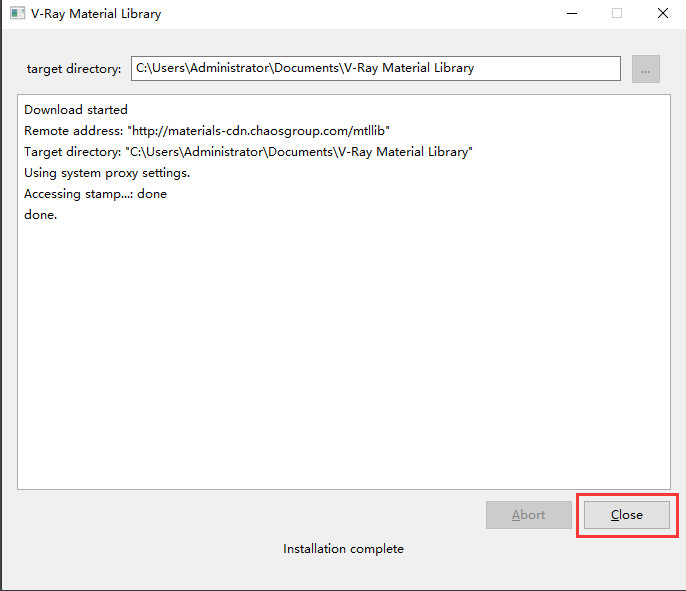Viewport: 686px width, 591px height.
Task: Click the Close button
Action: click(626, 515)
